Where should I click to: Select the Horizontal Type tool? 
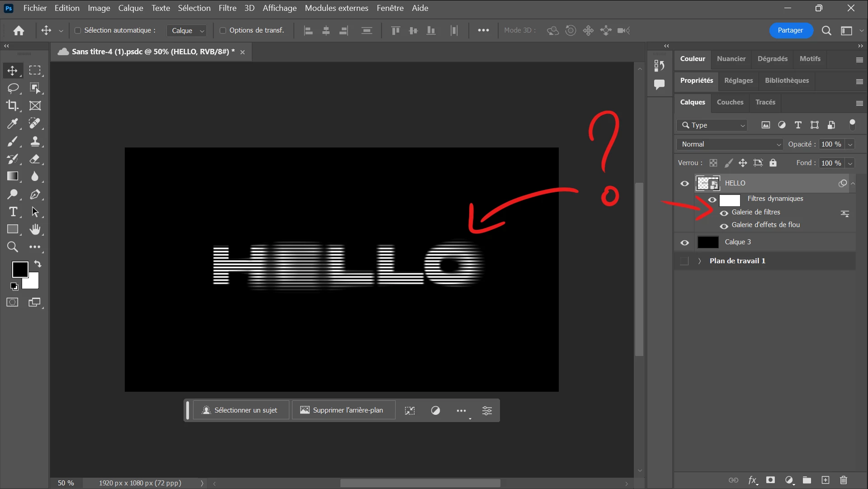[13, 212]
